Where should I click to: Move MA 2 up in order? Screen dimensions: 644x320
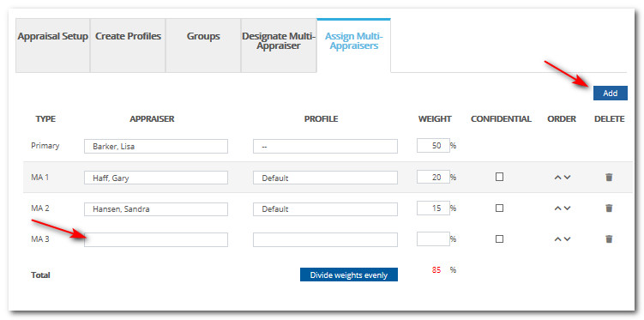pyautogui.click(x=557, y=208)
